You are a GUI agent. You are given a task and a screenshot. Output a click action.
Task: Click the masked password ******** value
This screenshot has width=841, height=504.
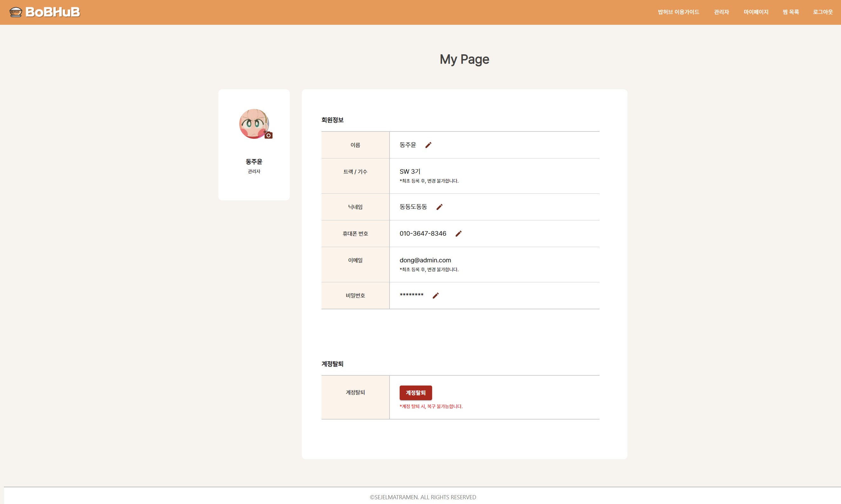point(411,295)
